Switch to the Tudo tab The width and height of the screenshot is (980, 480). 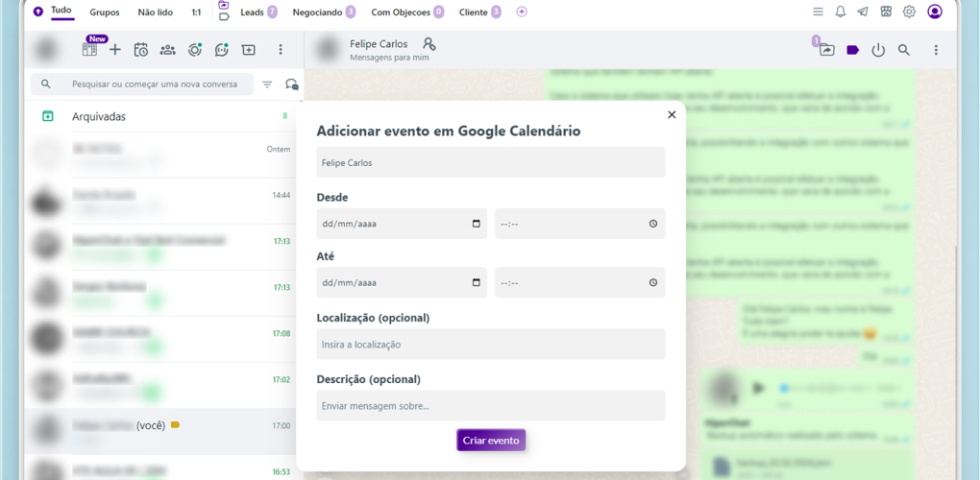tap(61, 11)
